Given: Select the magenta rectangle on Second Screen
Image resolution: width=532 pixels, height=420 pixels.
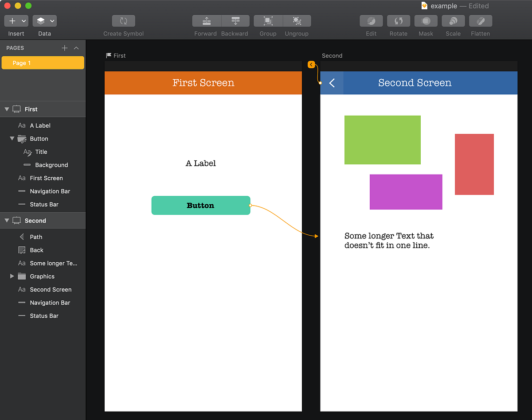Looking at the screenshot, I should point(406,192).
